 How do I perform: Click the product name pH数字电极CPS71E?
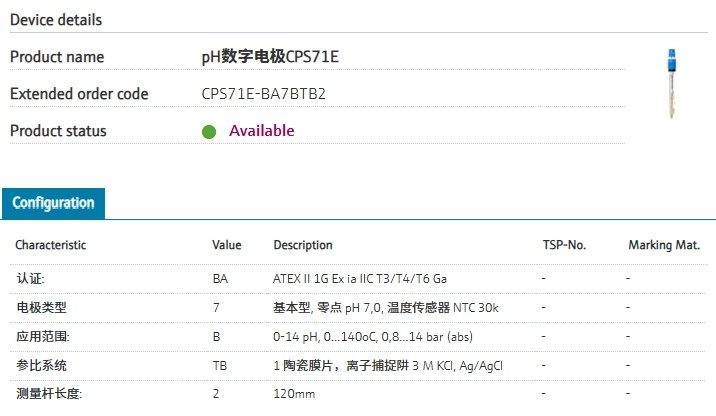(270, 57)
